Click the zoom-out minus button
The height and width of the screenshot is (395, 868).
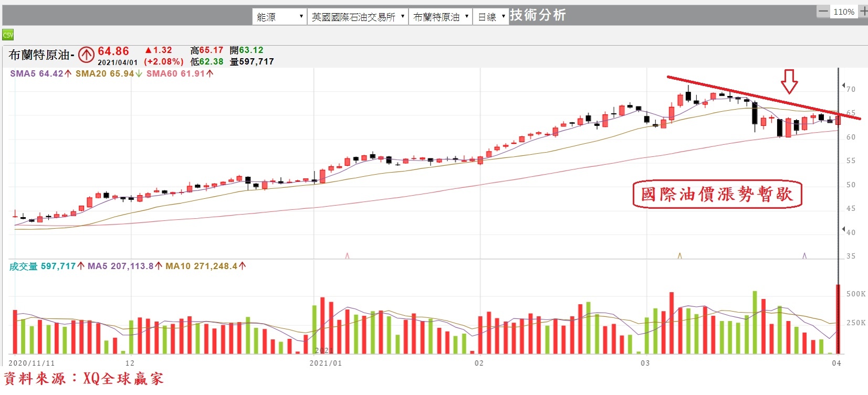[x=823, y=11]
